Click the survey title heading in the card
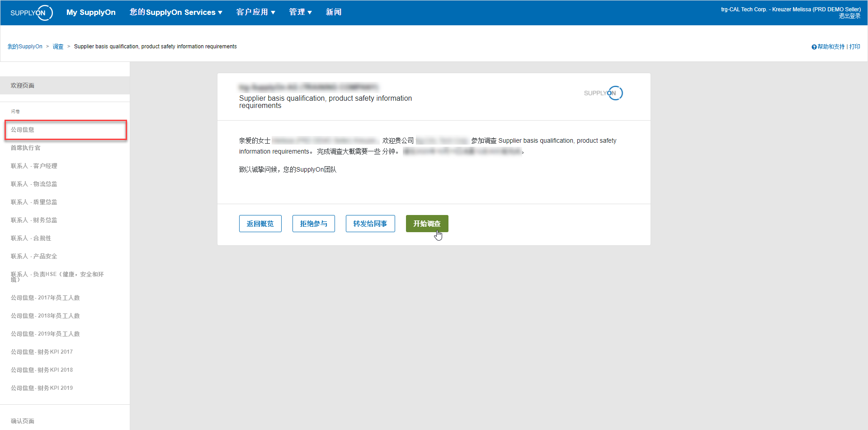The width and height of the screenshot is (868, 430). pyautogui.click(x=325, y=102)
